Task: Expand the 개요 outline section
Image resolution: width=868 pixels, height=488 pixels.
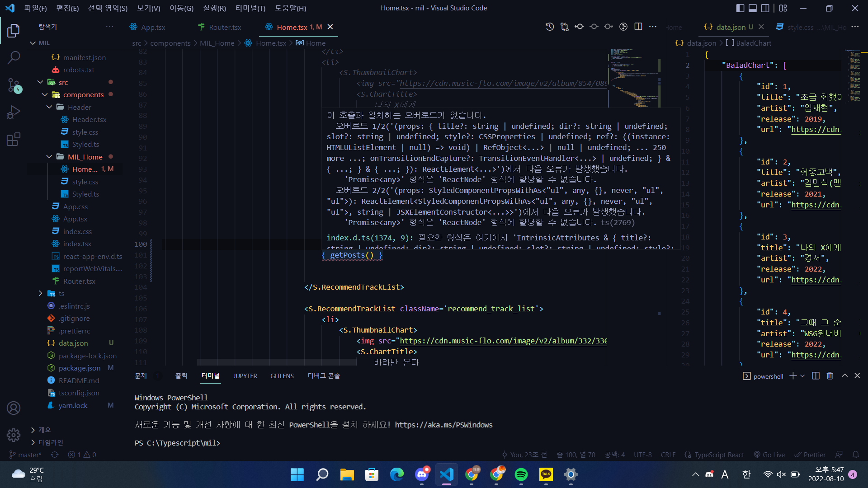Action: pos(33,430)
